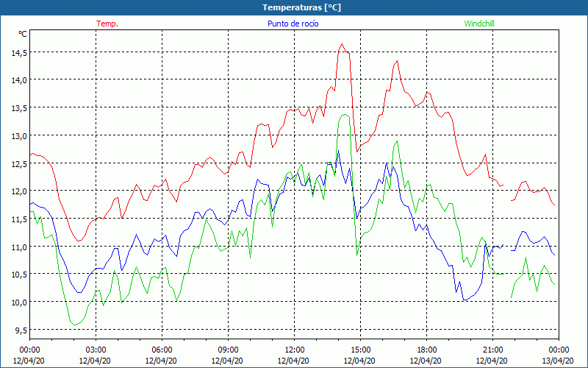Click the 13/04/20 date label
Screen dimensions: 588x368
pos(558,361)
